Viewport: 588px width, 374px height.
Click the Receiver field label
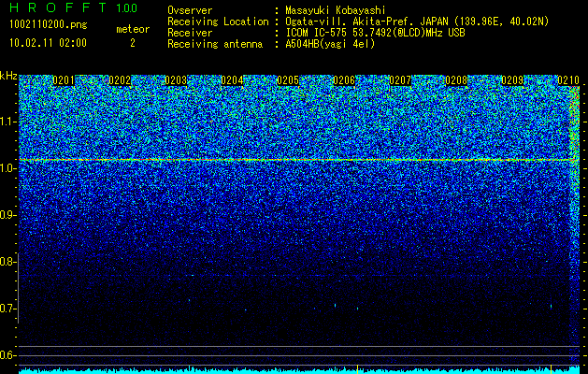click(x=190, y=33)
